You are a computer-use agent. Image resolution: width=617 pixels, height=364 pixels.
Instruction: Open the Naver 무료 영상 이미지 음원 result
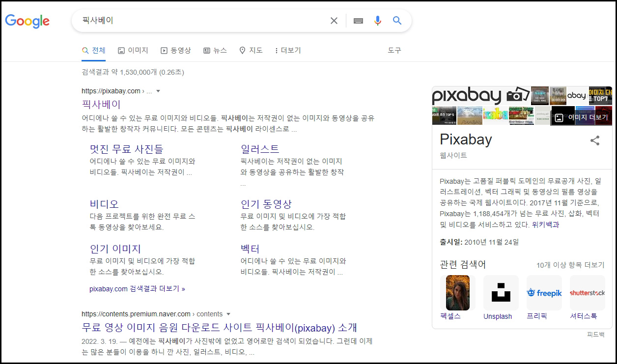tap(219, 327)
